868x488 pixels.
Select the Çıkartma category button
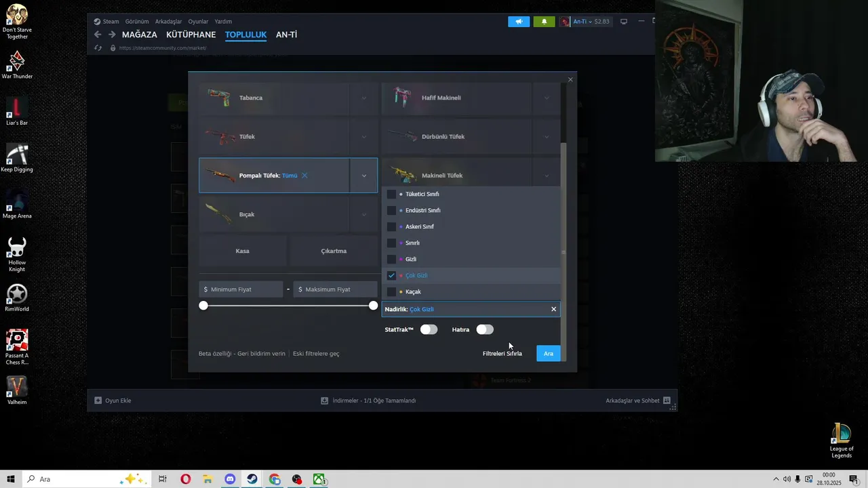pyautogui.click(x=334, y=251)
